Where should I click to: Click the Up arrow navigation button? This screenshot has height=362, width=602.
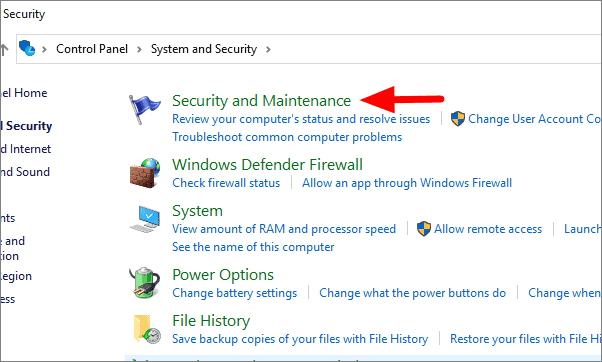(4, 49)
